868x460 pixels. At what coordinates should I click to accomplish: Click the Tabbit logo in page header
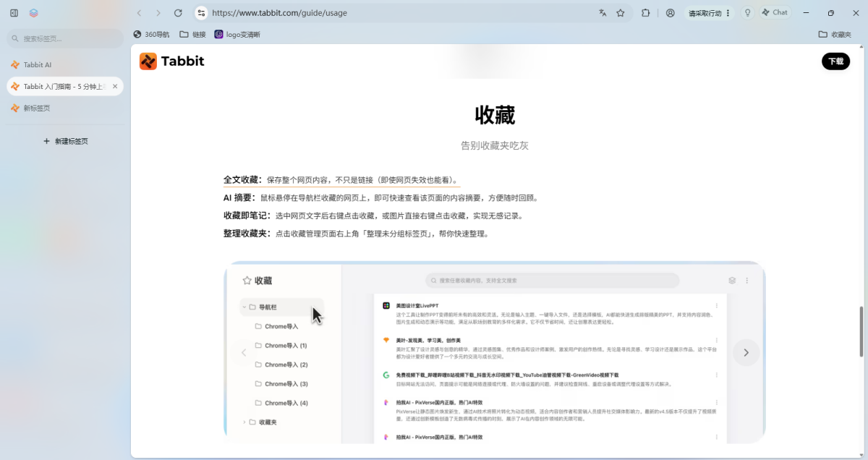[x=172, y=61]
